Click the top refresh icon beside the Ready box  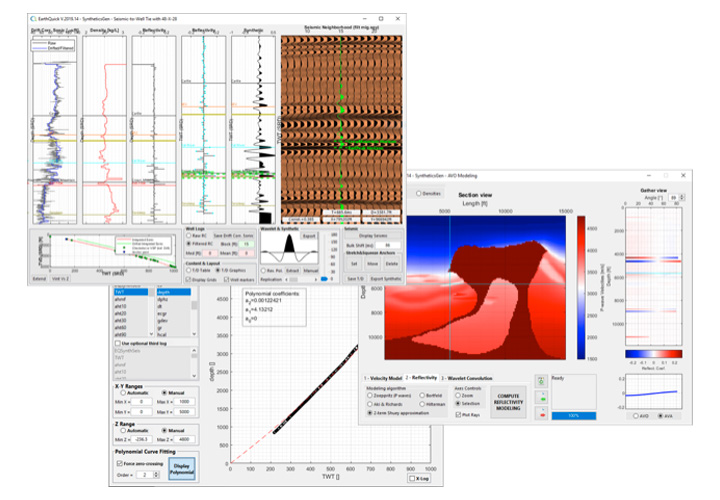(x=543, y=381)
